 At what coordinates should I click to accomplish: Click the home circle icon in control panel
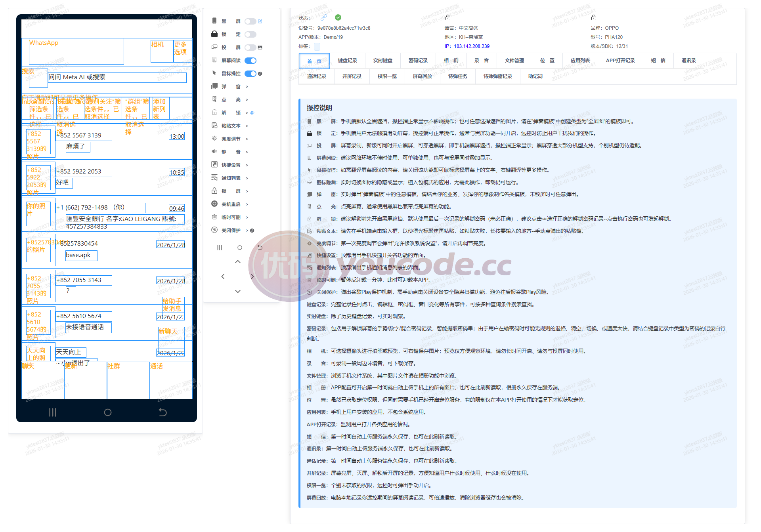pyautogui.click(x=240, y=248)
